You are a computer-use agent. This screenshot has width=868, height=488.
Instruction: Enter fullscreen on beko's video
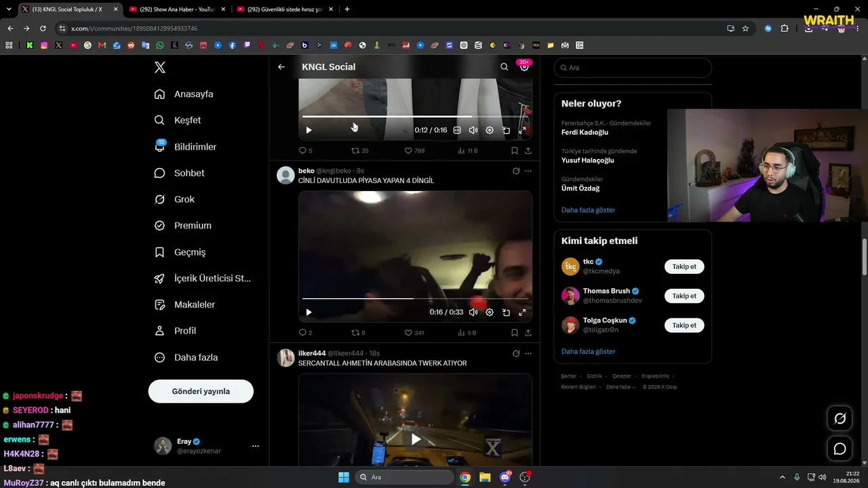[522, 312]
